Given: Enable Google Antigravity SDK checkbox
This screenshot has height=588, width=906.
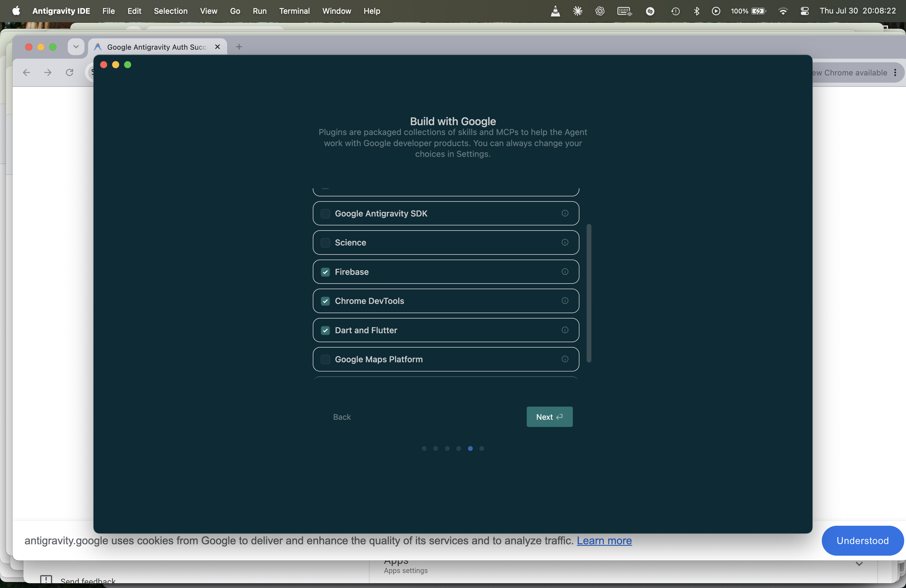Looking at the screenshot, I should click(x=325, y=214).
